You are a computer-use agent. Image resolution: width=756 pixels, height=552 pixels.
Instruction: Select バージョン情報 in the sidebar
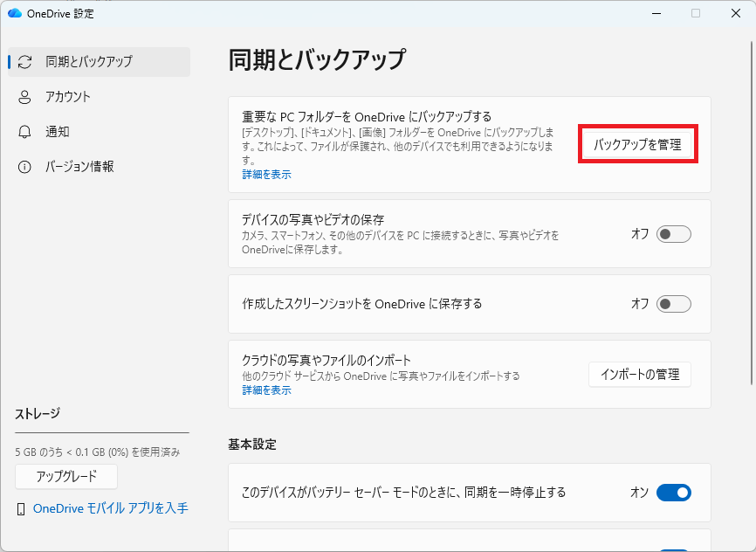click(79, 167)
